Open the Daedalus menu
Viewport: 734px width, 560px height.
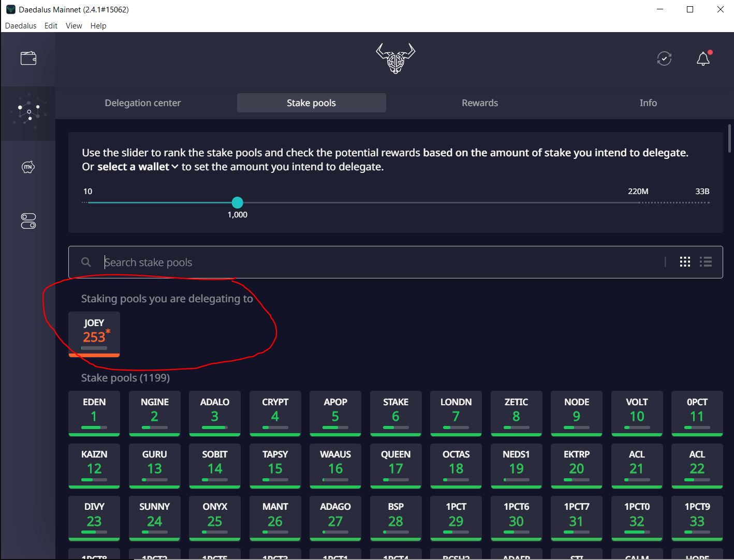coord(21,25)
